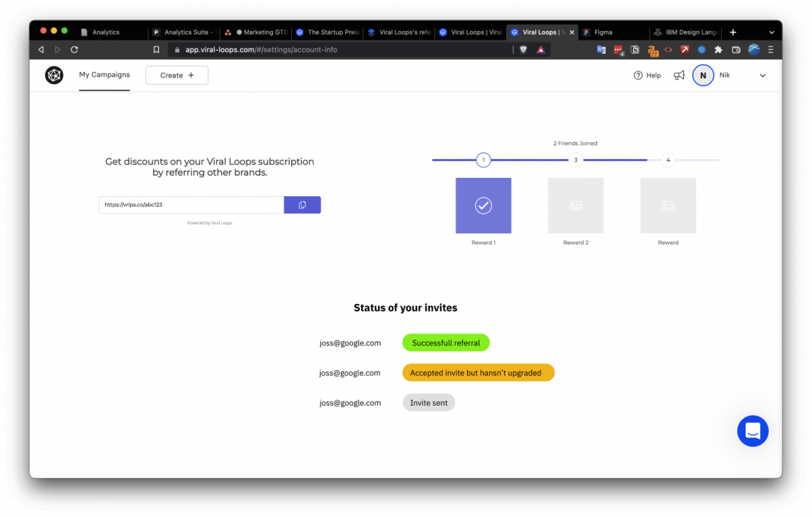Screen dimensions: 812x517
Task: Click the Brave Shields lion icon
Action: pos(524,50)
